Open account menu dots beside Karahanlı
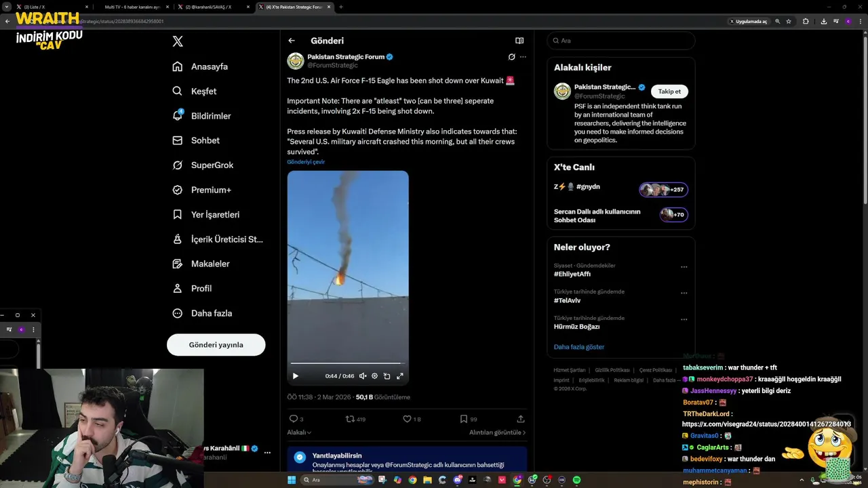Screen dimensions: 868x488 267,452
